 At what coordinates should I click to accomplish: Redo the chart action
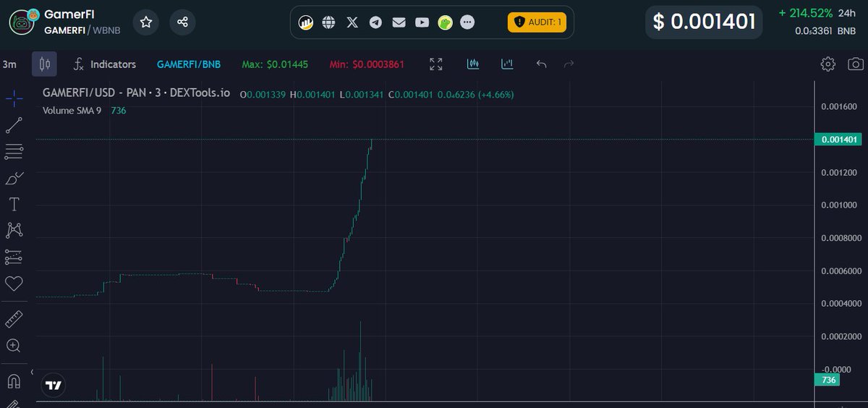569,64
